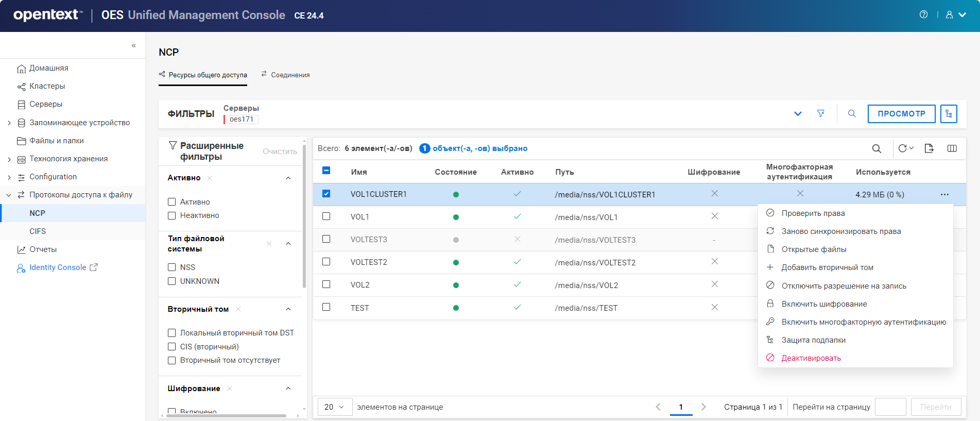Choose Деактивировать from the context menu

coord(811,358)
